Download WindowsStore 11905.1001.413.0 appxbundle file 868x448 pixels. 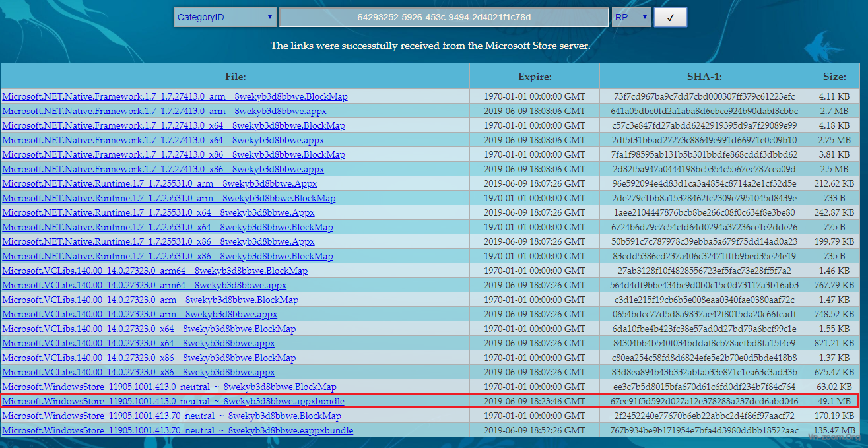coord(173,401)
